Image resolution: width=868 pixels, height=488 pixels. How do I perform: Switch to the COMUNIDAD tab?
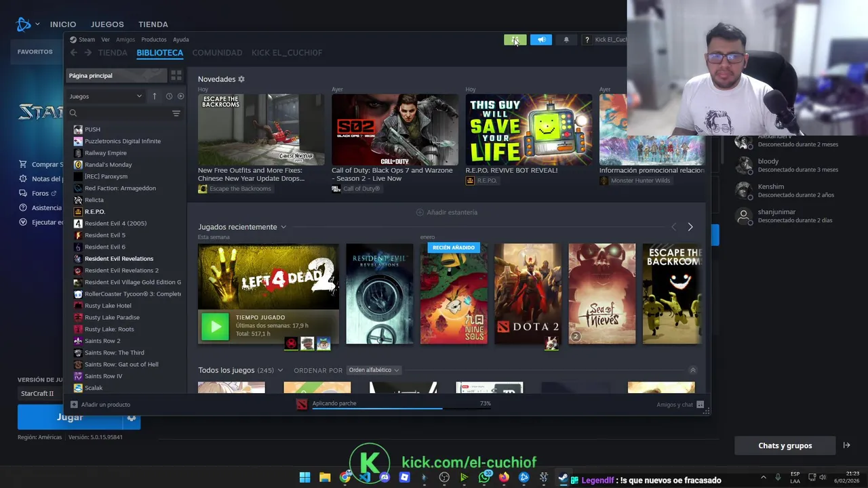click(217, 53)
